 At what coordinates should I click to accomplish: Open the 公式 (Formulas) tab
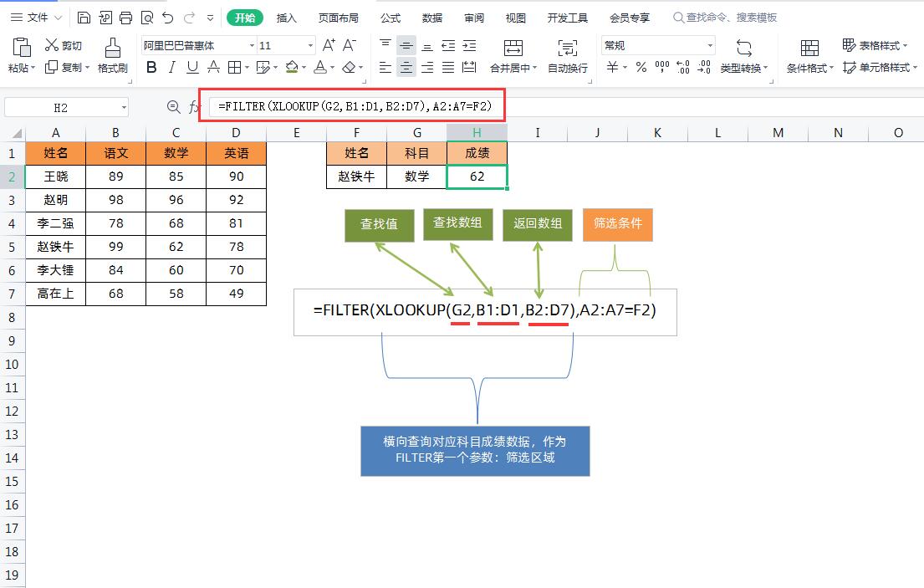pos(391,18)
